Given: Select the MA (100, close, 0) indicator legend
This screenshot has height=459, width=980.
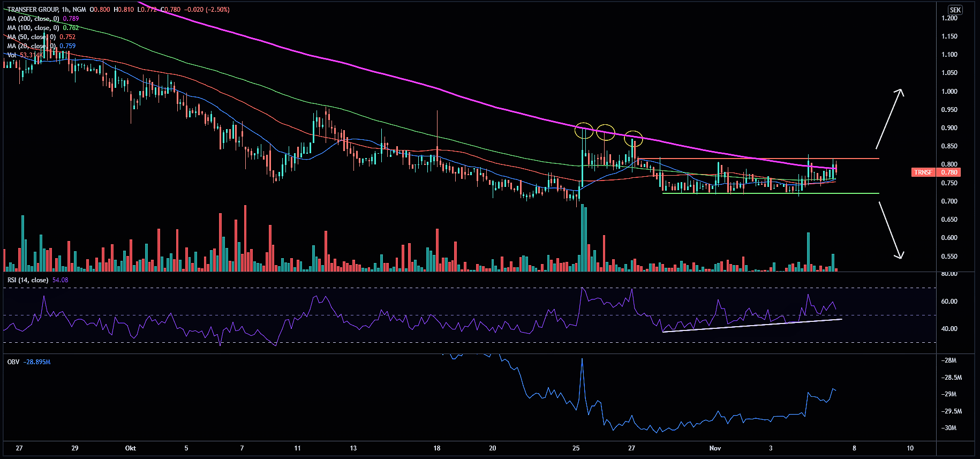Looking at the screenshot, I should 33,28.
